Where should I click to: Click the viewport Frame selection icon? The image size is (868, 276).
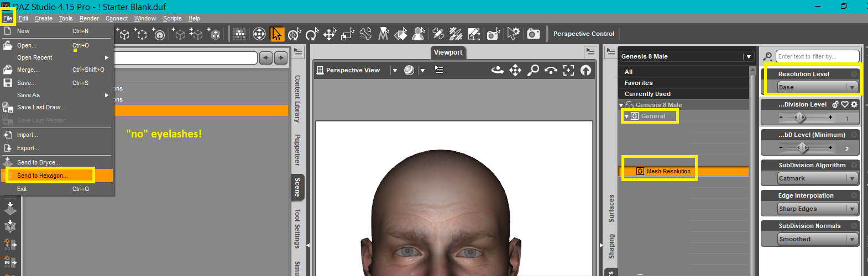(568, 70)
